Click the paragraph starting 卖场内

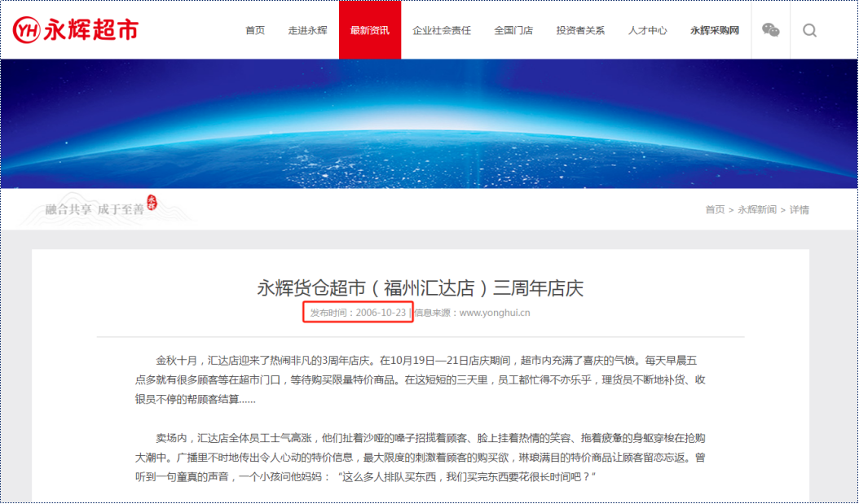pos(421,457)
